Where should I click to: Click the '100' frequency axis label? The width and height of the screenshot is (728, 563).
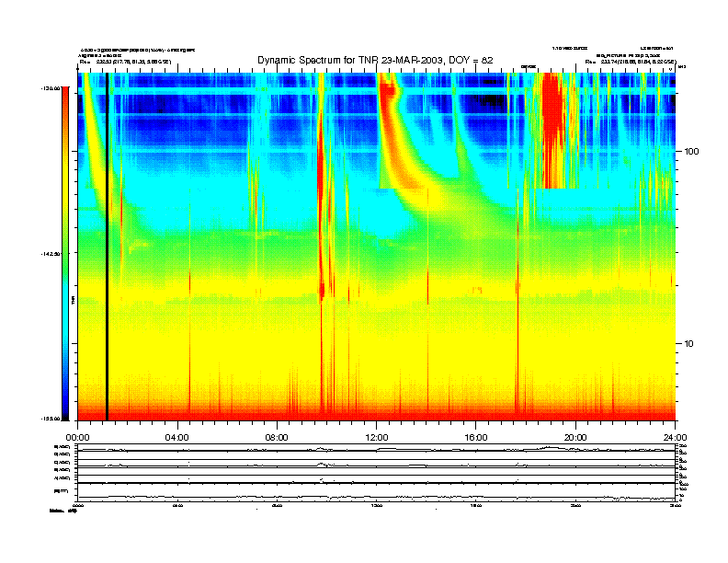pos(692,152)
